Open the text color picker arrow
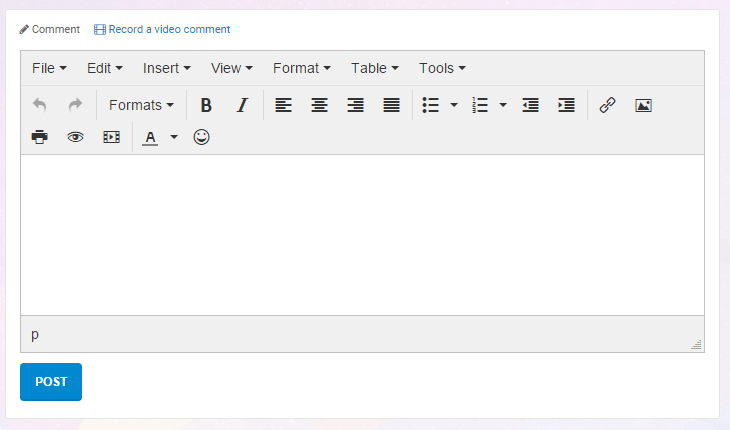Screen dimensions: 730x430 click(x=174, y=137)
